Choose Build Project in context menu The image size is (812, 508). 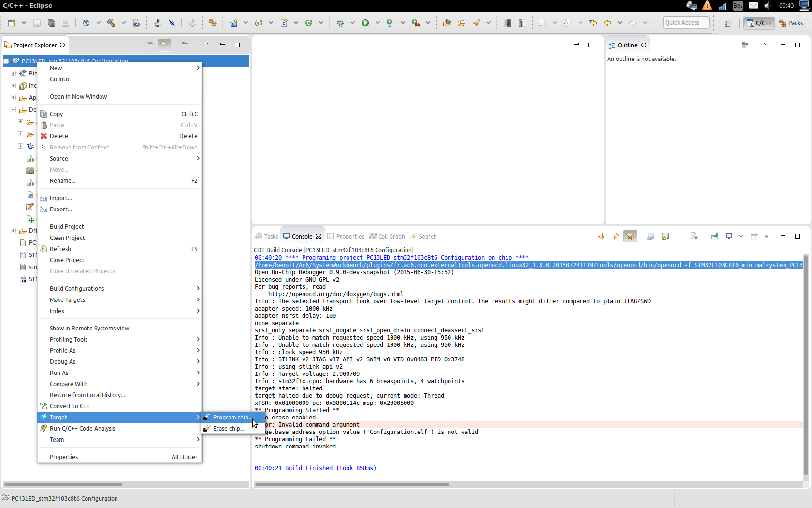point(119,226)
